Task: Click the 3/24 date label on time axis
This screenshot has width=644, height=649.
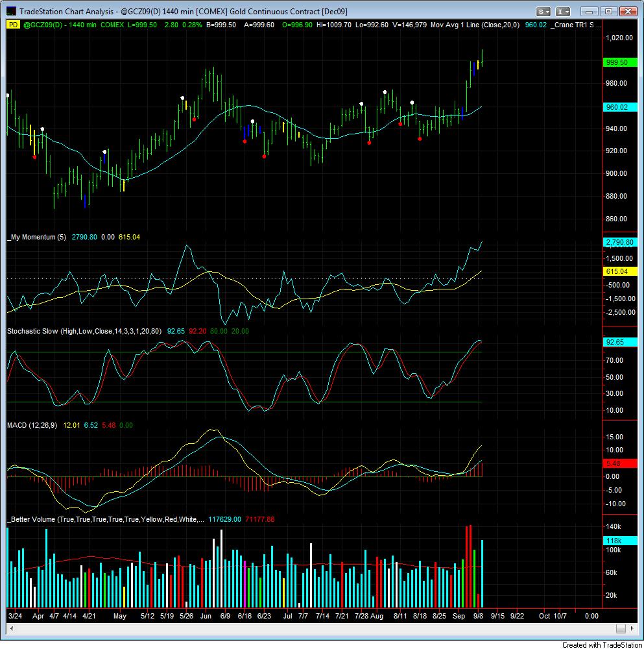Action: point(16,616)
